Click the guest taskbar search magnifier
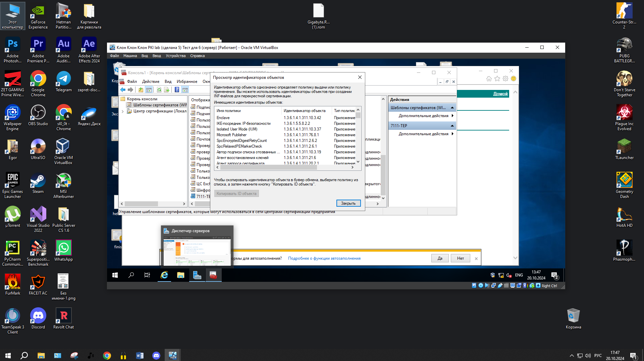Image resolution: width=644 pixels, height=361 pixels. [131, 275]
